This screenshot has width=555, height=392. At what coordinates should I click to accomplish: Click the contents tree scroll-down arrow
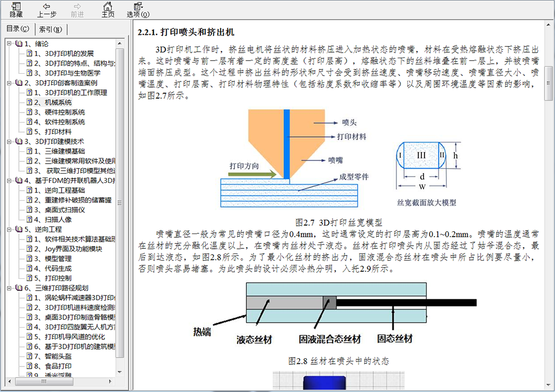[x=120, y=372]
